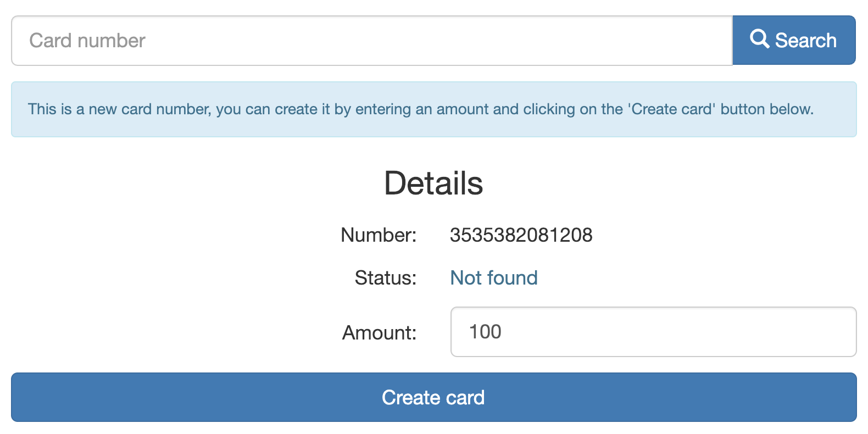Click the 'Search' text on the button
The width and height of the screenshot is (868, 434).
click(x=805, y=41)
